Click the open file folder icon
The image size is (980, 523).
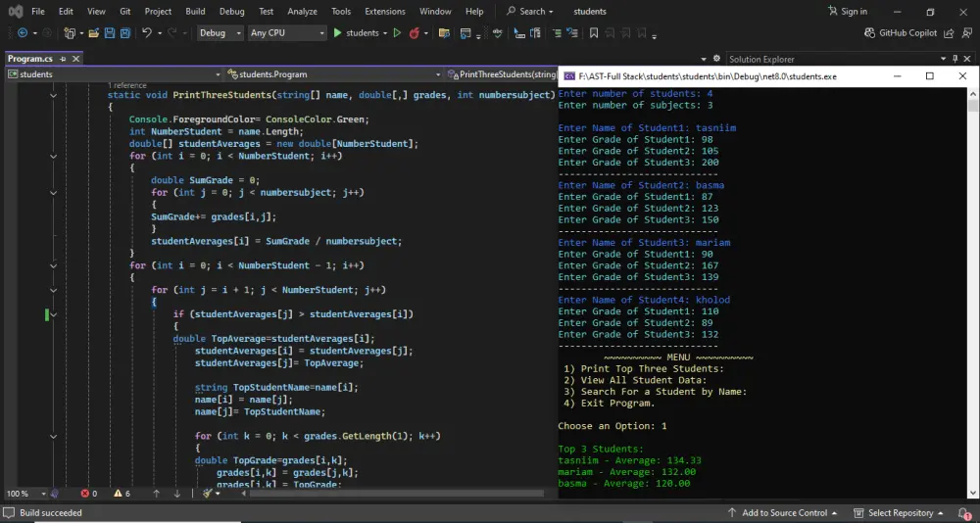[x=94, y=33]
